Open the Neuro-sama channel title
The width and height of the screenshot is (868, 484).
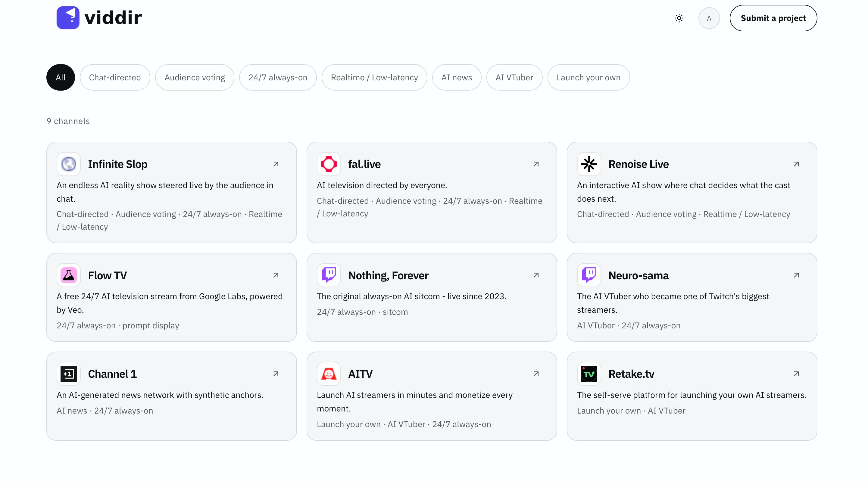pos(639,275)
